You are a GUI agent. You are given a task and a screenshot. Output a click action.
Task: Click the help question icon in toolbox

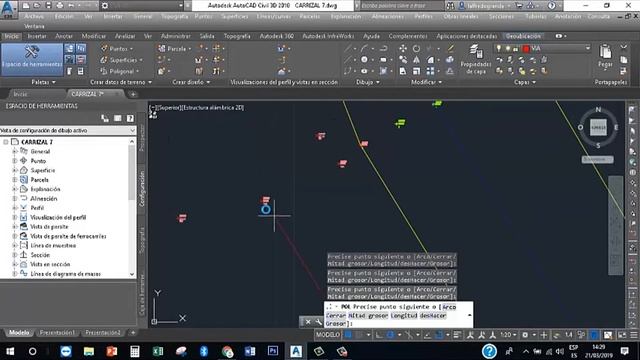pos(130,118)
